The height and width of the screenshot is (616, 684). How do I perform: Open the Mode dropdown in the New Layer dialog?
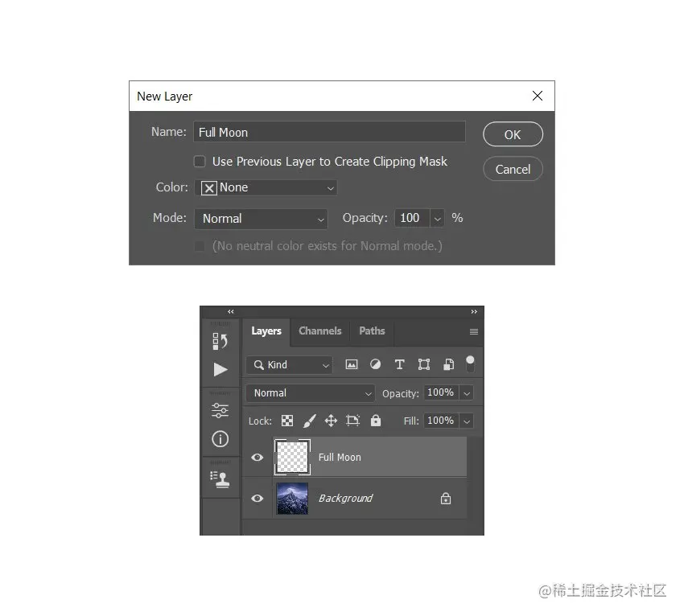tap(261, 218)
